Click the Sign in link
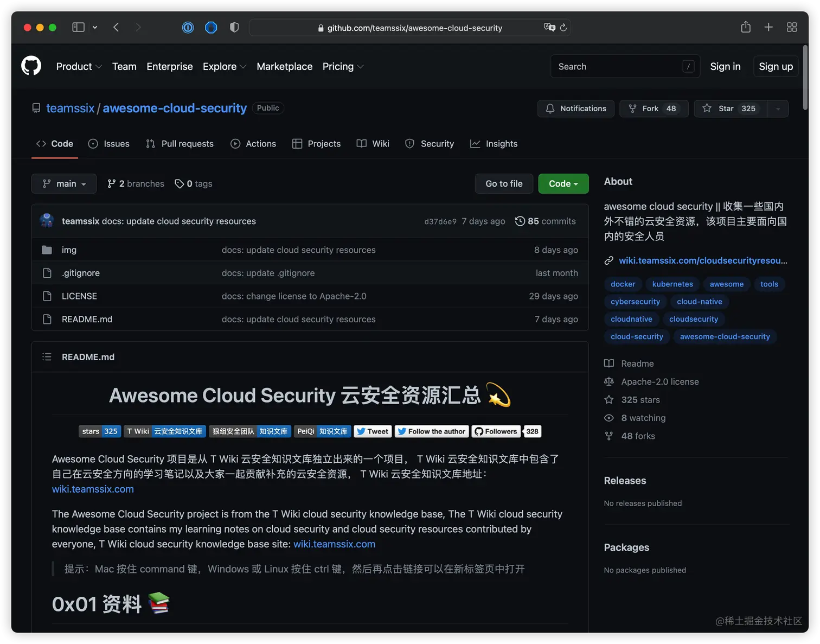Viewport: 820px width, 644px height. (x=726, y=66)
